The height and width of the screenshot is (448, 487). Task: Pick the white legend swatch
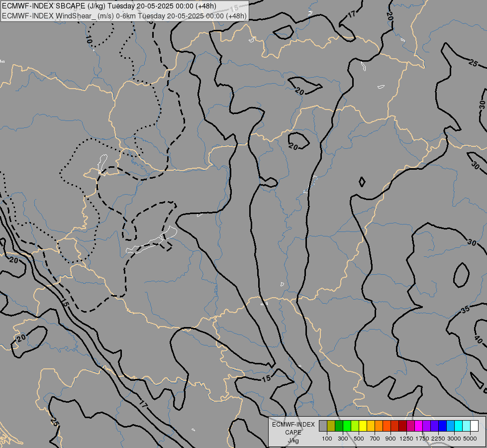tap(474, 426)
